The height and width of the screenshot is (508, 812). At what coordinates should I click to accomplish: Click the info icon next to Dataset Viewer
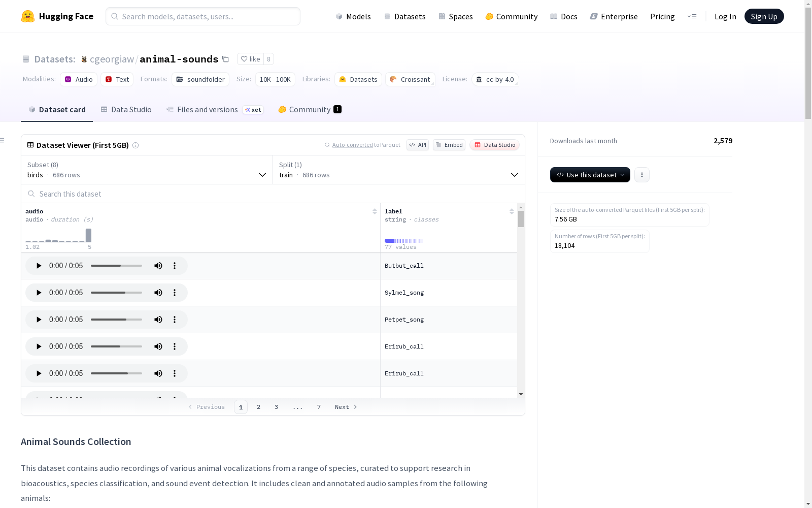tap(136, 145)
